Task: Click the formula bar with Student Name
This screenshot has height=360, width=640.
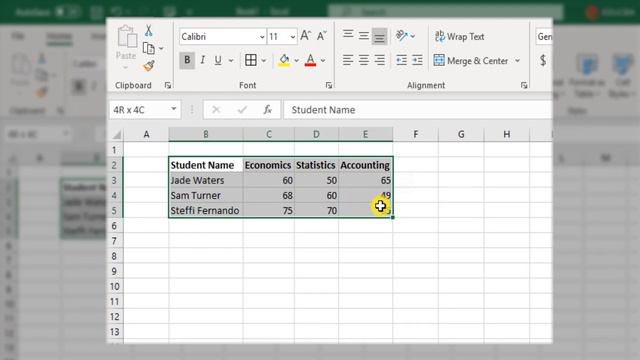Action: [x=418, y=110]
